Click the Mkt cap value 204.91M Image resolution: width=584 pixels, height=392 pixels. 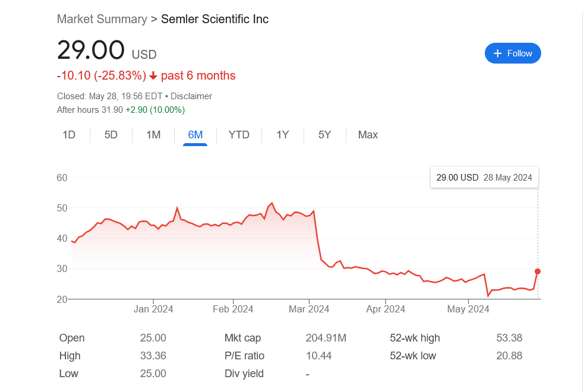tap(326, 338)
